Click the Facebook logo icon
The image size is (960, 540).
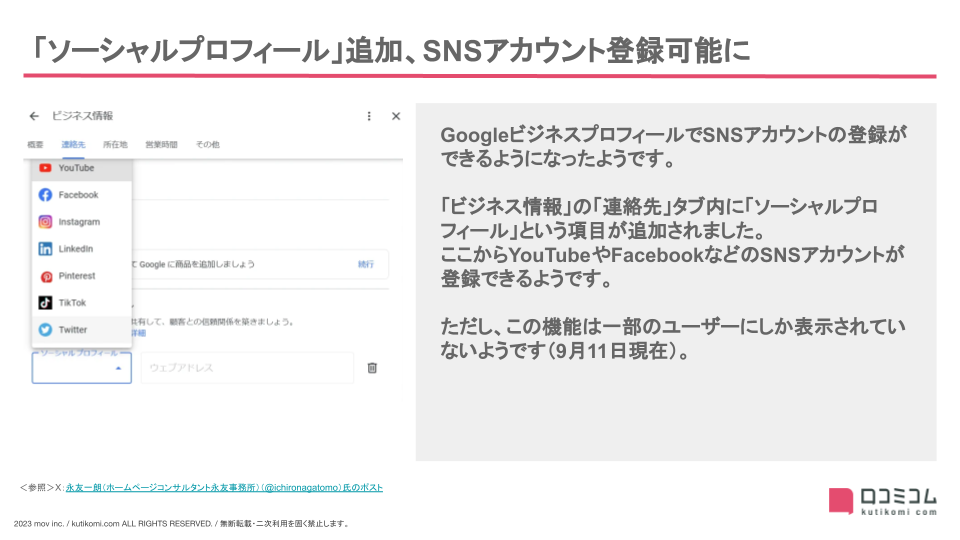(45, 195)
